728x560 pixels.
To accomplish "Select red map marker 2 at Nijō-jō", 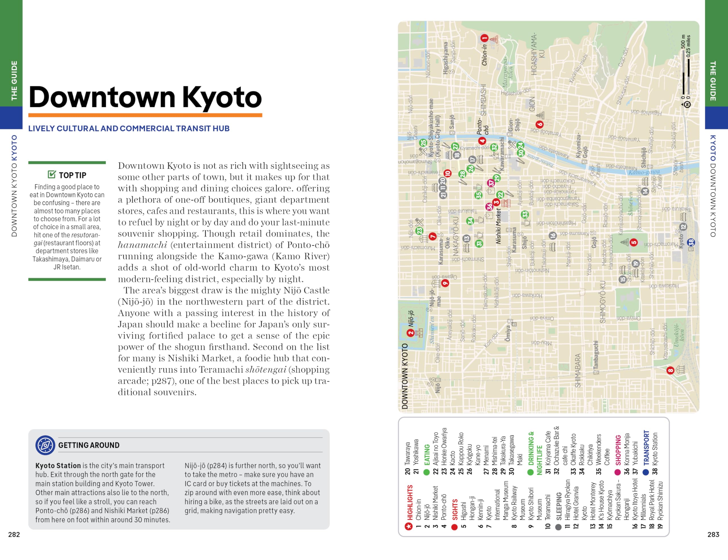I will [x=411, y=333].
